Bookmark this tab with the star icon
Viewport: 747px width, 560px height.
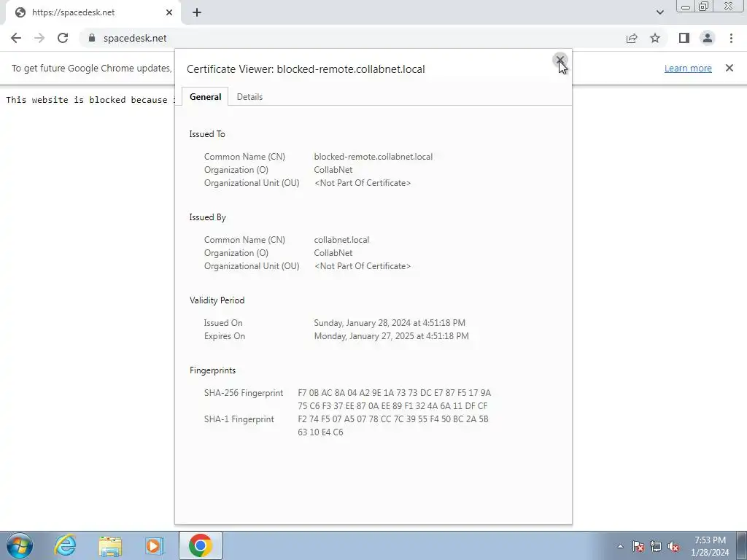point(655,38)
